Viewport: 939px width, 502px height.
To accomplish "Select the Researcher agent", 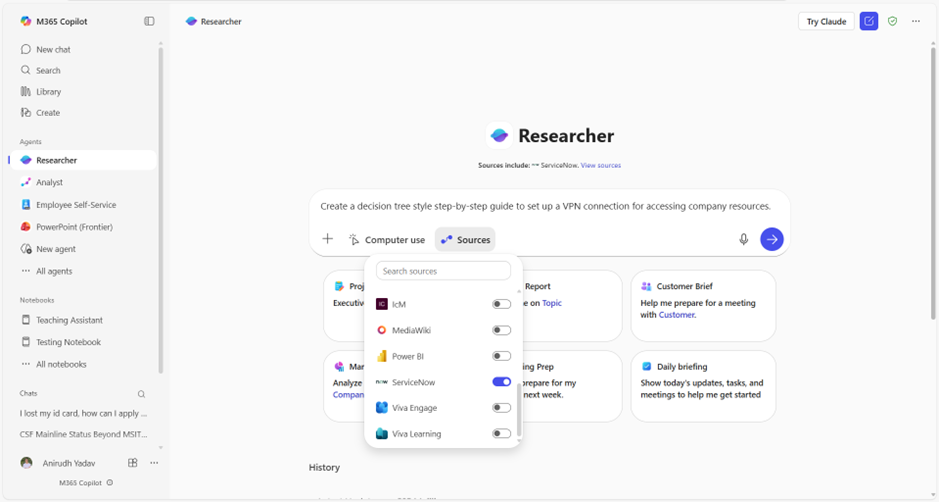I will [x=84, y=160].
